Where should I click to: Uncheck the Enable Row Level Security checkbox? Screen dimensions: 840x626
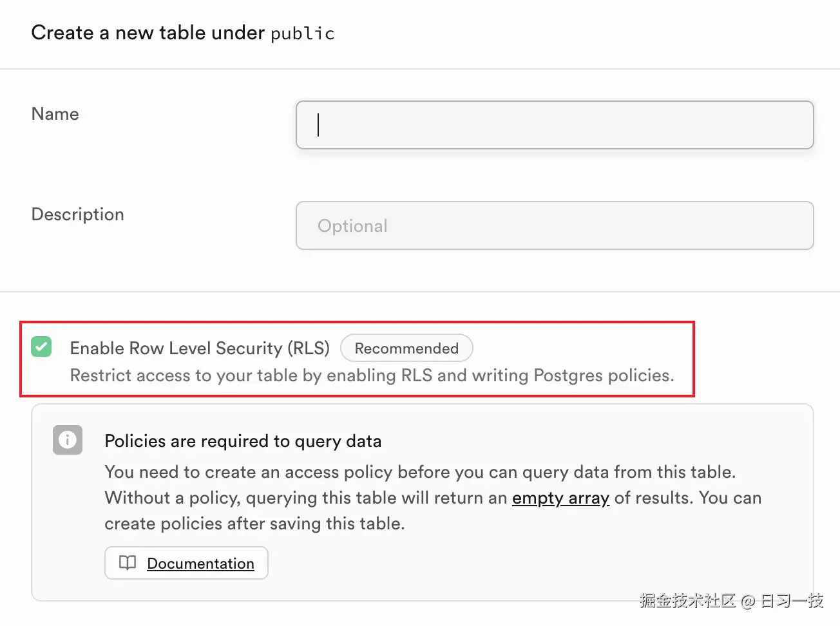41,347
